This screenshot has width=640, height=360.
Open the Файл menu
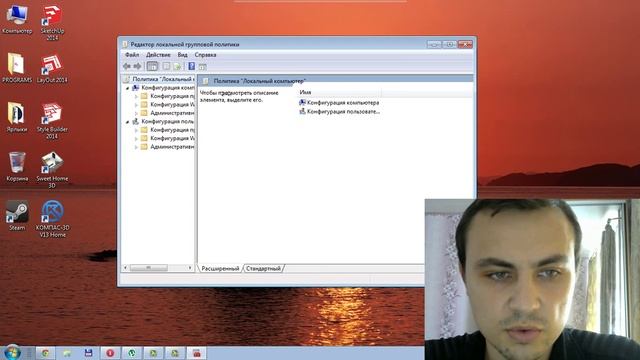tap(132, 55)
